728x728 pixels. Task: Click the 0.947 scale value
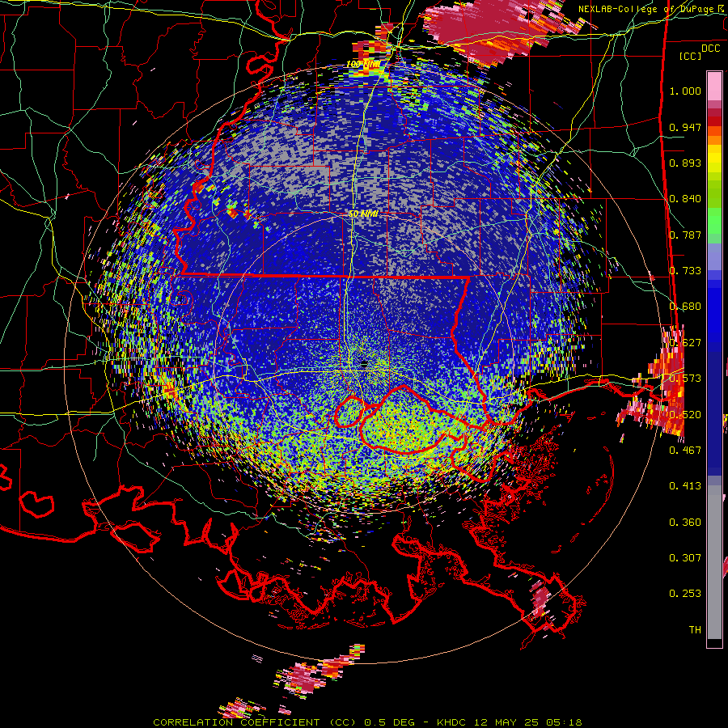(x=685, y=127)
